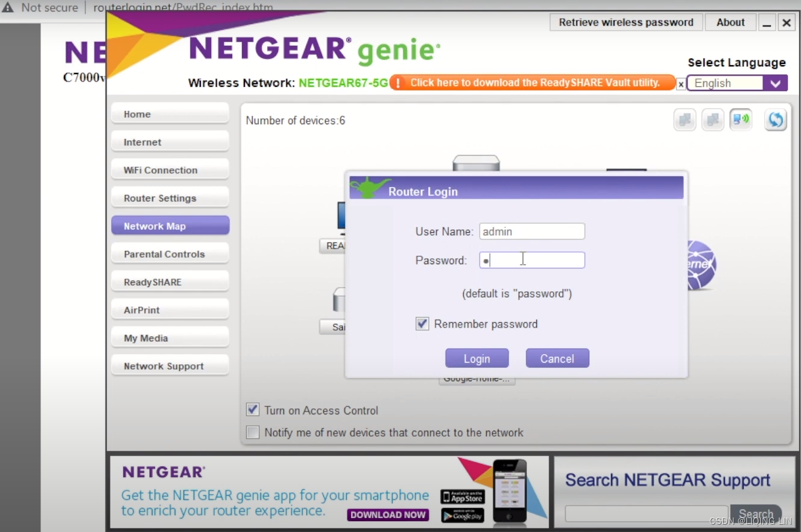Click the Password input field

click(x=531, y=260)
